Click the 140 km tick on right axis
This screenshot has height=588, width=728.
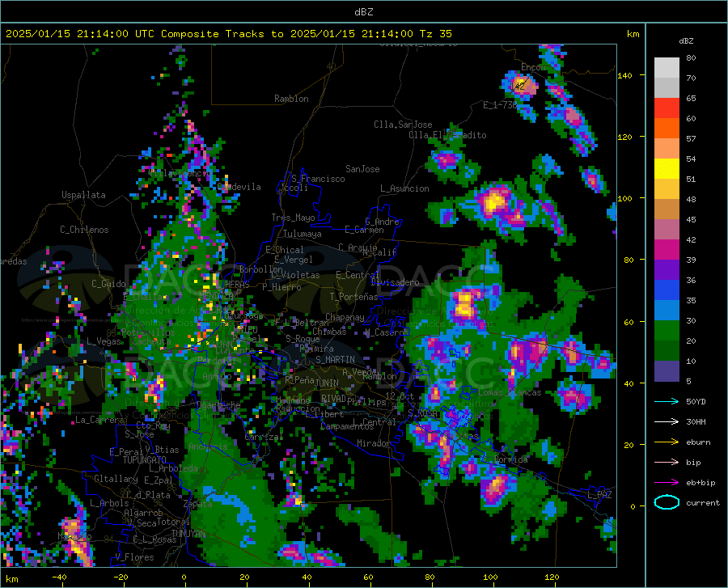click(x=624, y=75)
